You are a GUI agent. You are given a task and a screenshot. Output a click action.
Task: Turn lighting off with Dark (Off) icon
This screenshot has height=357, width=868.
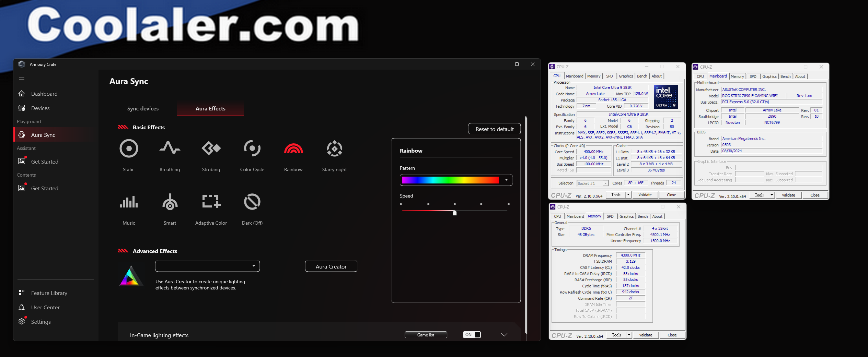[x=252, y=202]
